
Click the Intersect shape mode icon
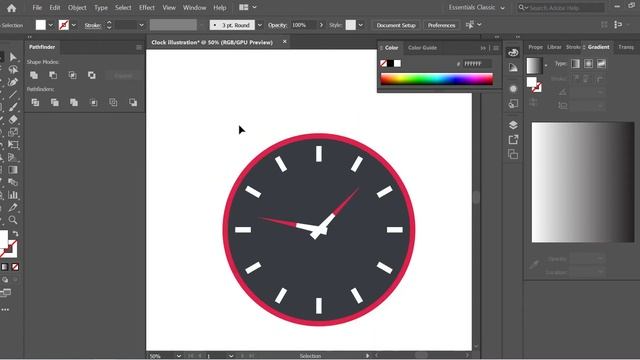[72, 75]
